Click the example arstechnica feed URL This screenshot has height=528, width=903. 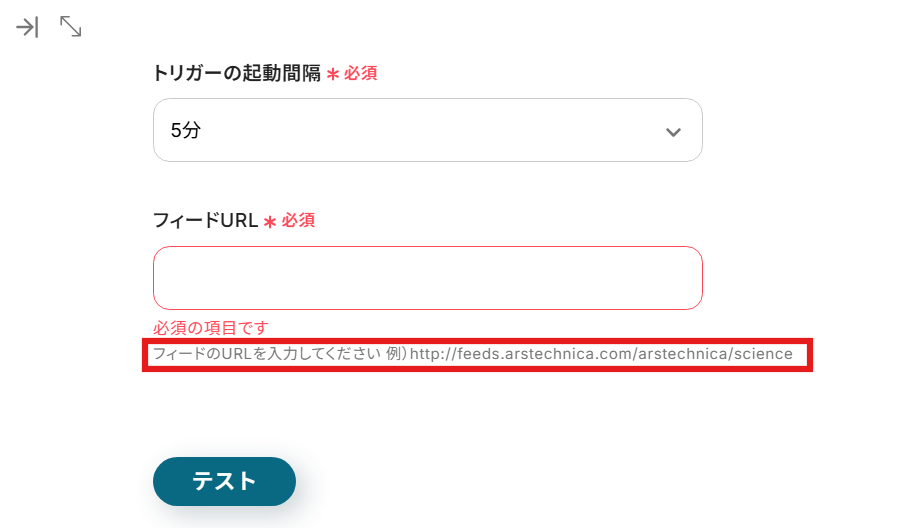point(601,354)
